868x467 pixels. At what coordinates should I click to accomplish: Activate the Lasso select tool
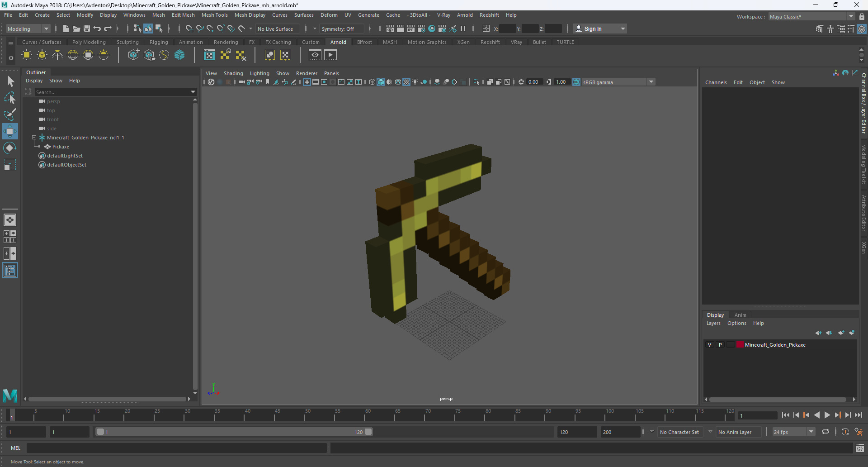10,98
